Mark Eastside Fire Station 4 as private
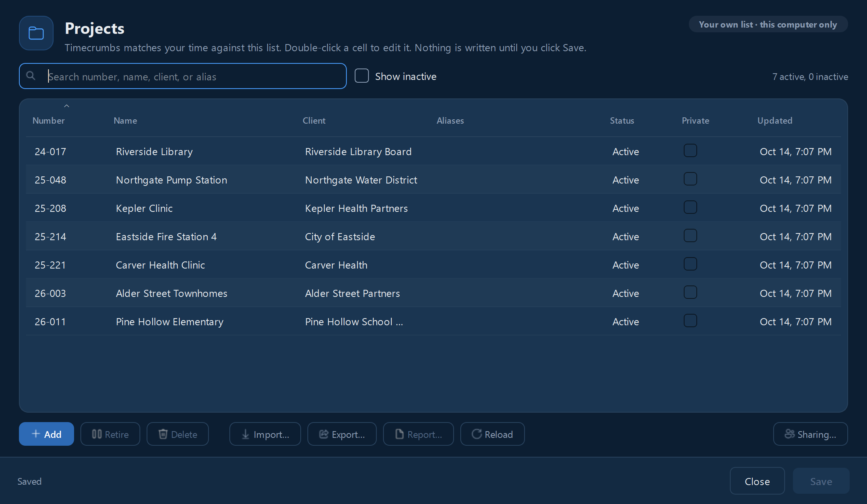867x504 pixels. (690, 236)
